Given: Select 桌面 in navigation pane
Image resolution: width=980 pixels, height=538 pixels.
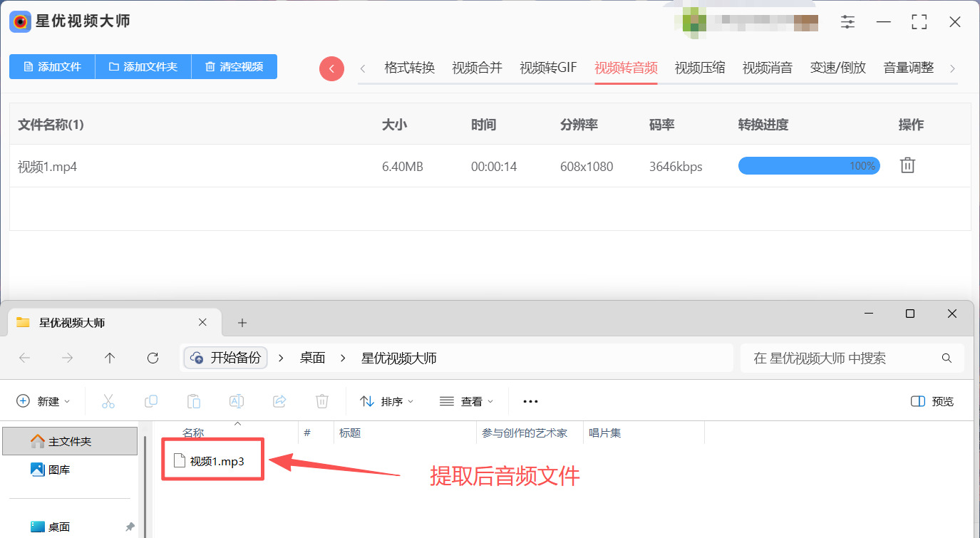Looking at the screenshot, I should tap(50, 527).
